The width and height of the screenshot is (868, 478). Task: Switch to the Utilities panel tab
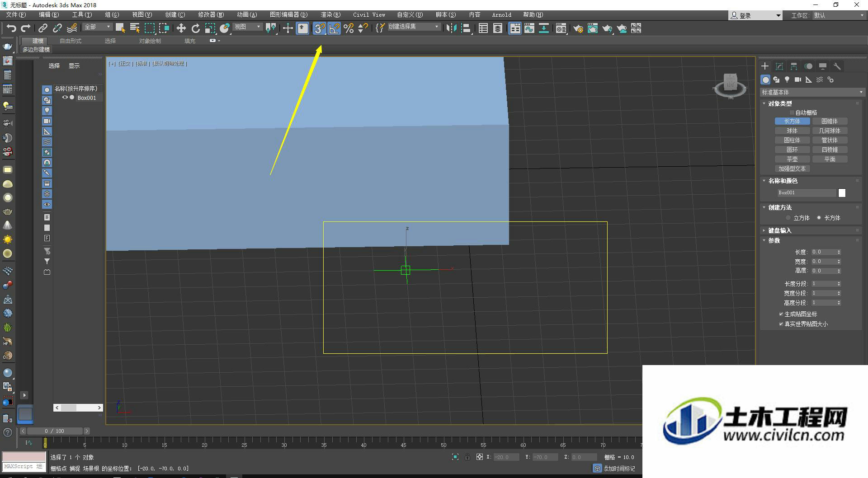pos(837,66)
